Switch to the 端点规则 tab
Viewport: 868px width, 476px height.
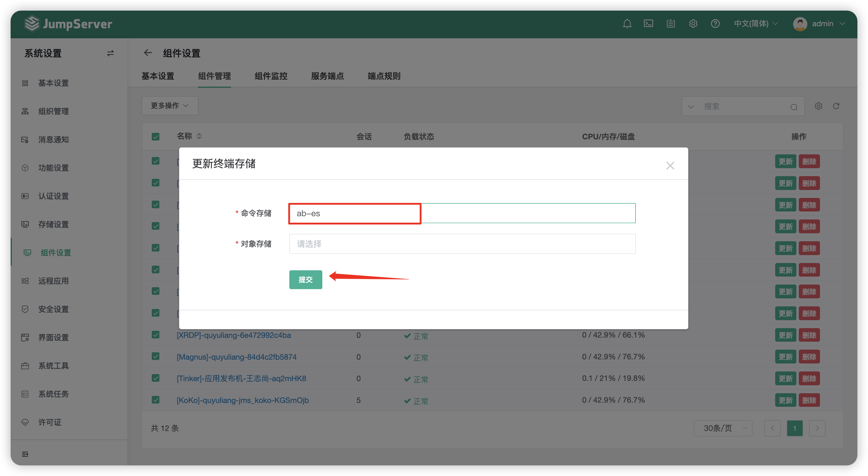[384, 76]
